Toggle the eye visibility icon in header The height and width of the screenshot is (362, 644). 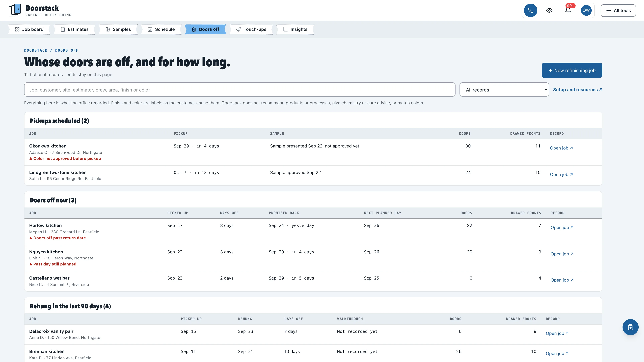(x=549, y=11)
